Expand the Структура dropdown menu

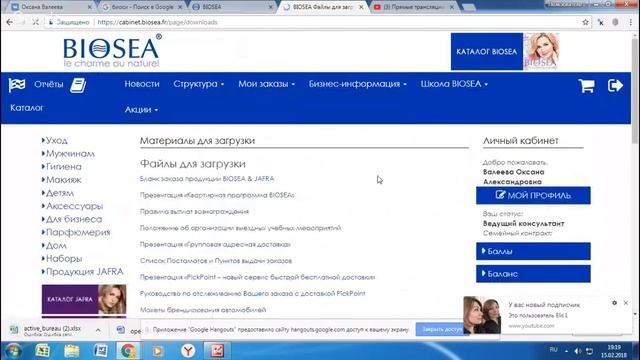click(199, 84)
